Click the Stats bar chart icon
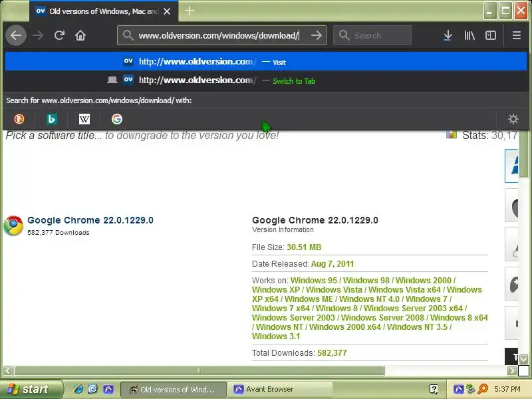 [452, 135]
